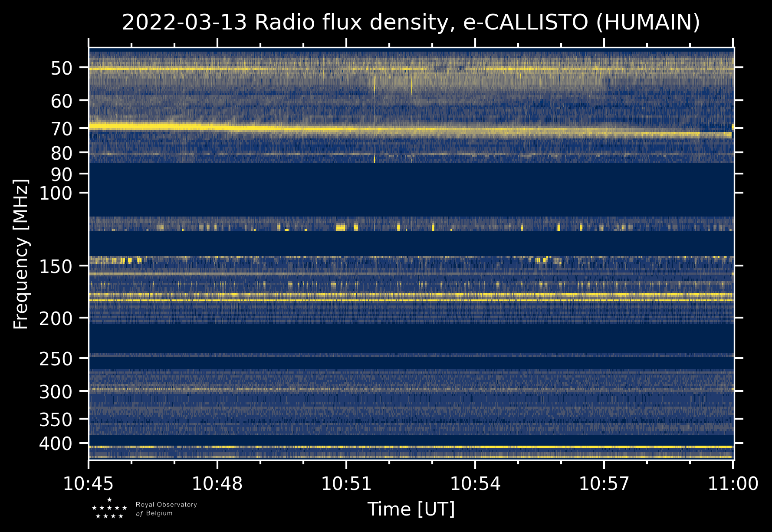
Task: Click the 10:57 time tick label
Action: (x=604, y=483)
